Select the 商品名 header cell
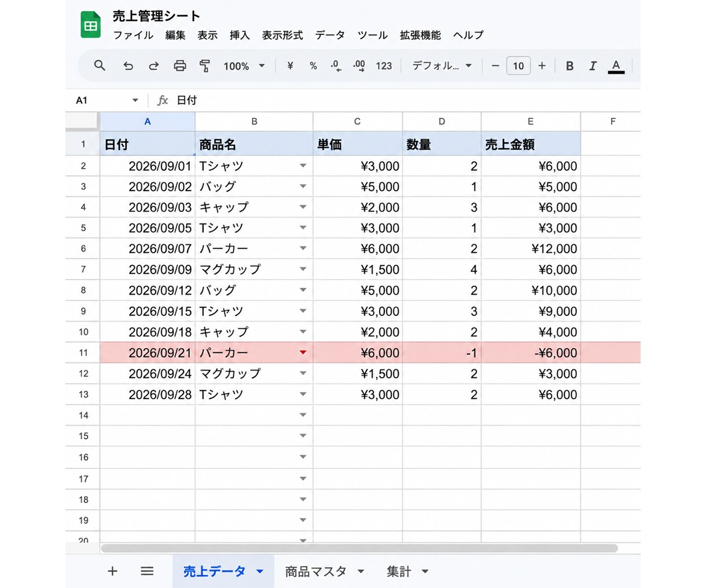This screenshot has width=706, height=588. (254, 144)
